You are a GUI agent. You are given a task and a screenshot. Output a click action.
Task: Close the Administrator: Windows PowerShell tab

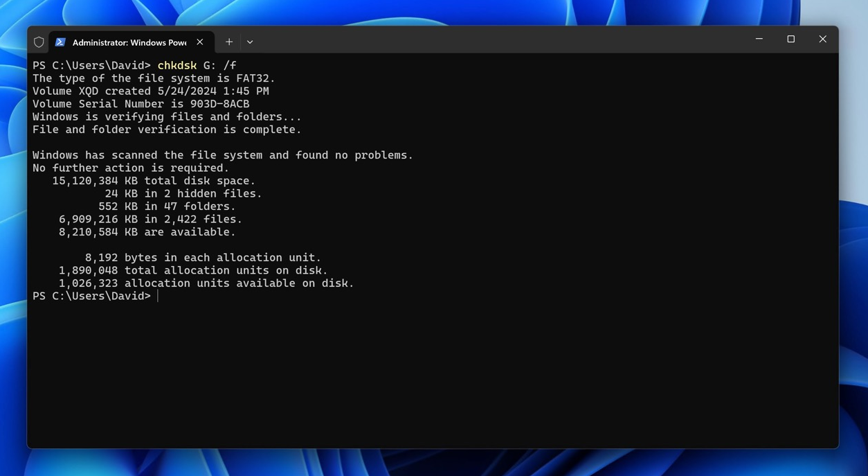tap(200, 42)
